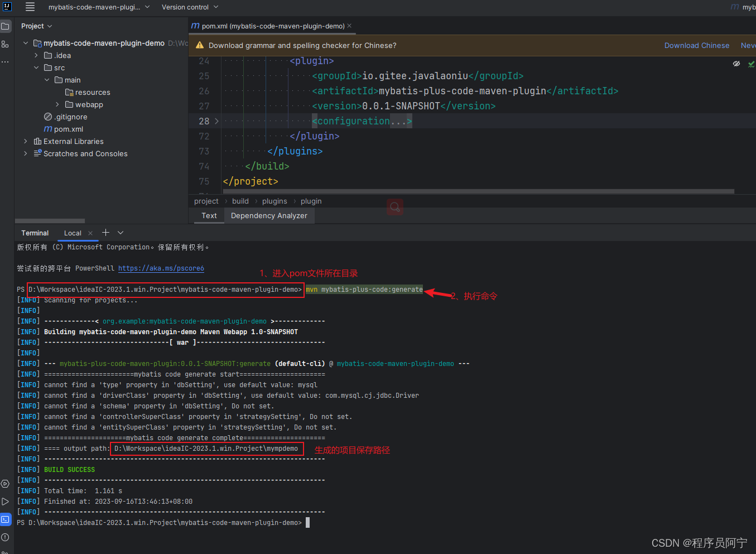
Task: Open terminal options dropdown arrow
Action: tap(121, 233)
